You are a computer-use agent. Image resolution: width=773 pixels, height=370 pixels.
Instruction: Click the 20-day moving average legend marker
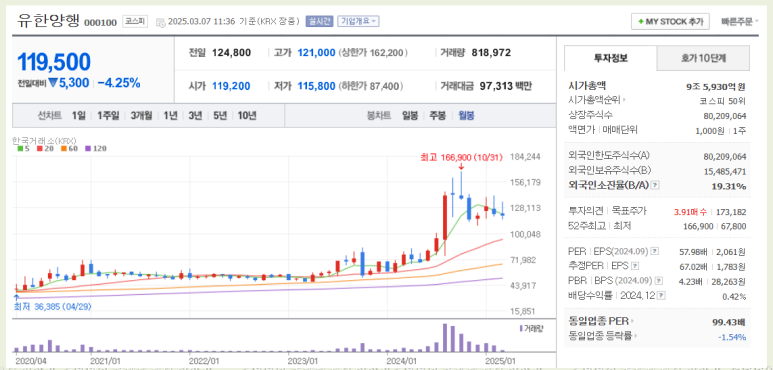[x=39, y=148]
